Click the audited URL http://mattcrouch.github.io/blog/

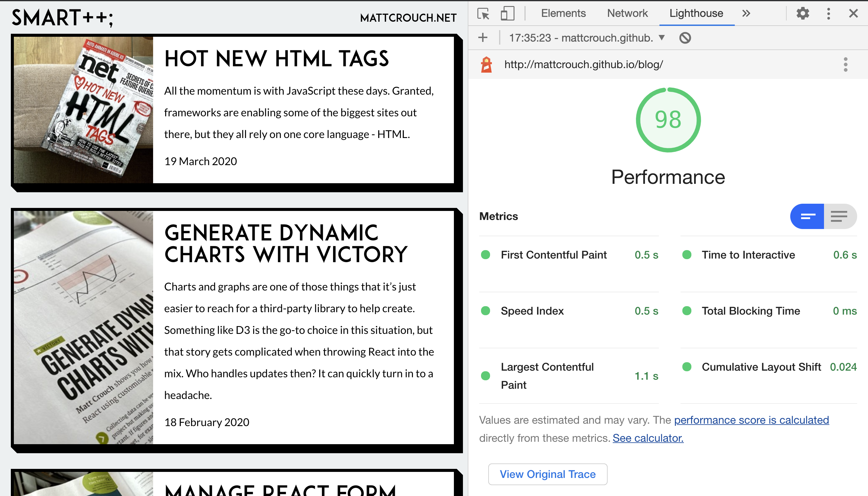pos(583,64)
